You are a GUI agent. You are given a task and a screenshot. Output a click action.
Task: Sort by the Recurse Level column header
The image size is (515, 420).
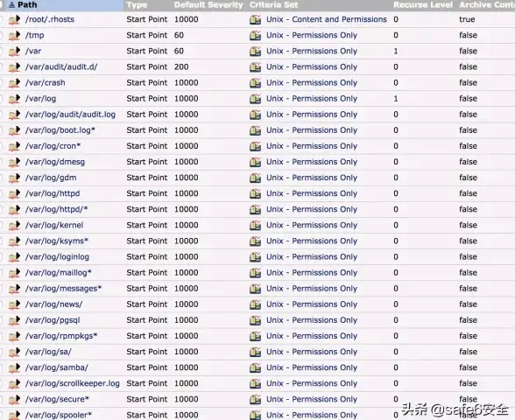tap(423, 5)
